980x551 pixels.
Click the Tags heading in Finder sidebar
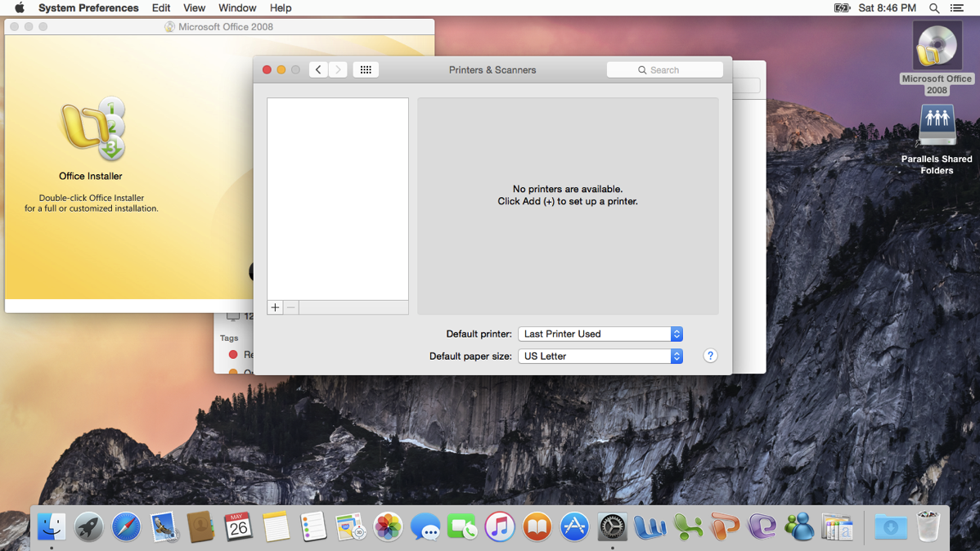point(229,338)
